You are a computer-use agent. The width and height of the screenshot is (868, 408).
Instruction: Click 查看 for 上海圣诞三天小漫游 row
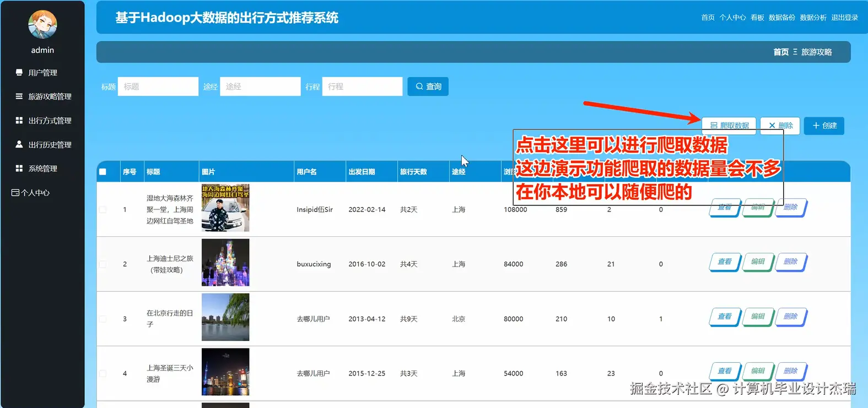coord(725,371)
